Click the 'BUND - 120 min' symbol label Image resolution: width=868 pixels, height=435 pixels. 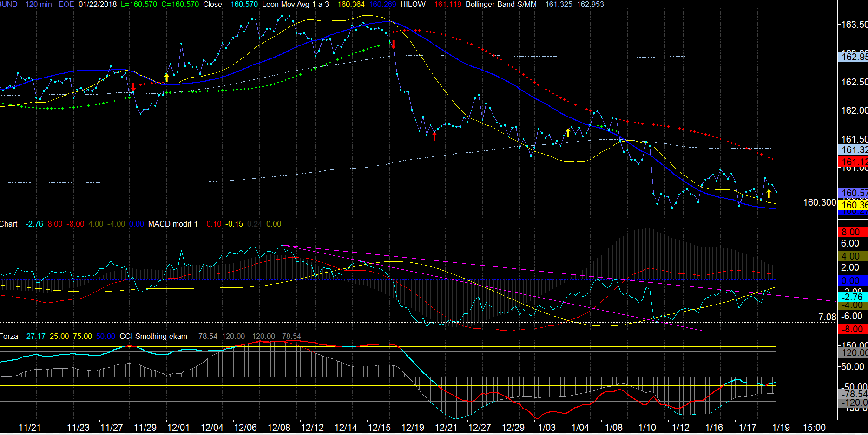(x=26, y=4)
